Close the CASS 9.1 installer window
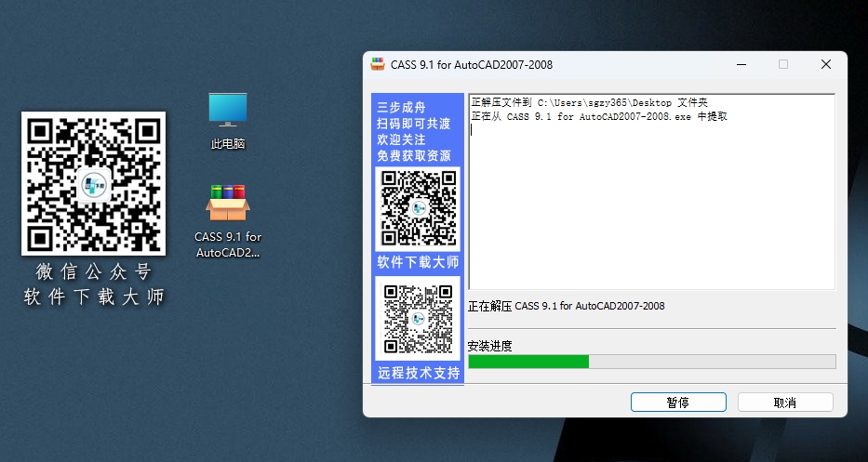Viewport: 868px width, 462px height. click(x=825, y=64)
